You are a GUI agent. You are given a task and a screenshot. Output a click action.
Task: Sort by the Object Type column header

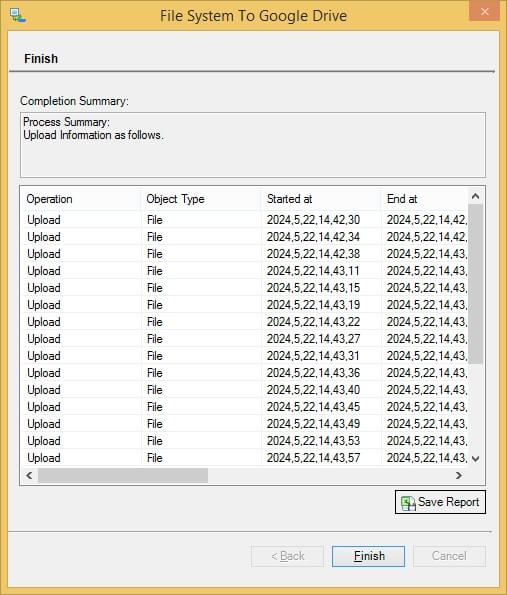pos(201,199)
